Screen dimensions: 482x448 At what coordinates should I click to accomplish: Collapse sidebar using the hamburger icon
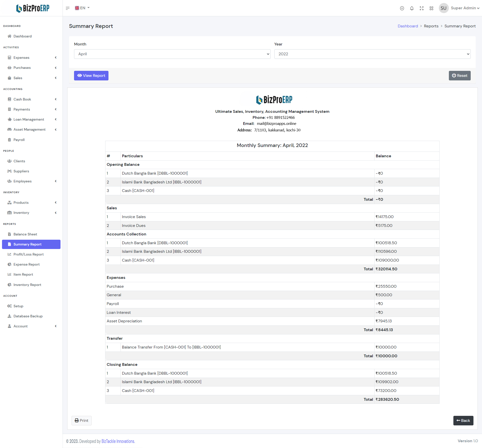pos(68,8)
